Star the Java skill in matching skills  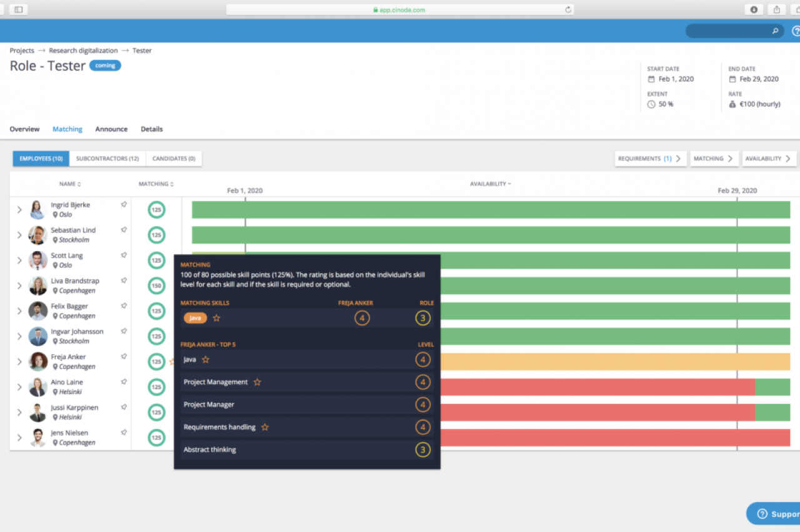pos(216,318)
